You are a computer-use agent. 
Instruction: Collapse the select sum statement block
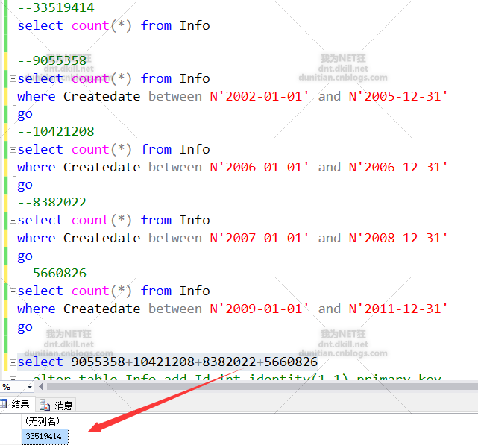(x=13, y=362)
